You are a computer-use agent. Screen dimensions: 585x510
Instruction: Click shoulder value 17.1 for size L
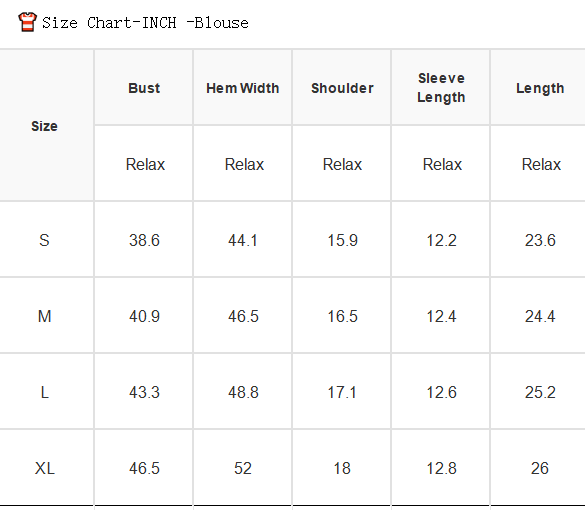(342, 392)
